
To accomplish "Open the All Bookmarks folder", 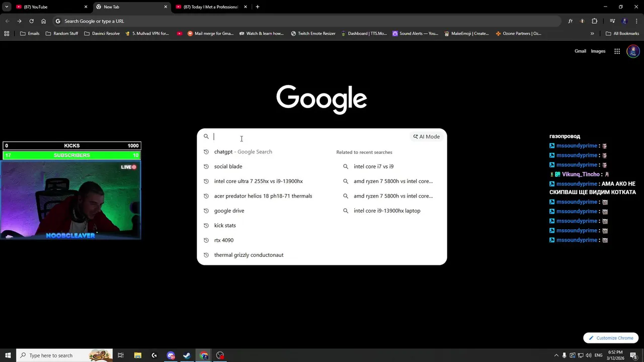I will [622, 34].
